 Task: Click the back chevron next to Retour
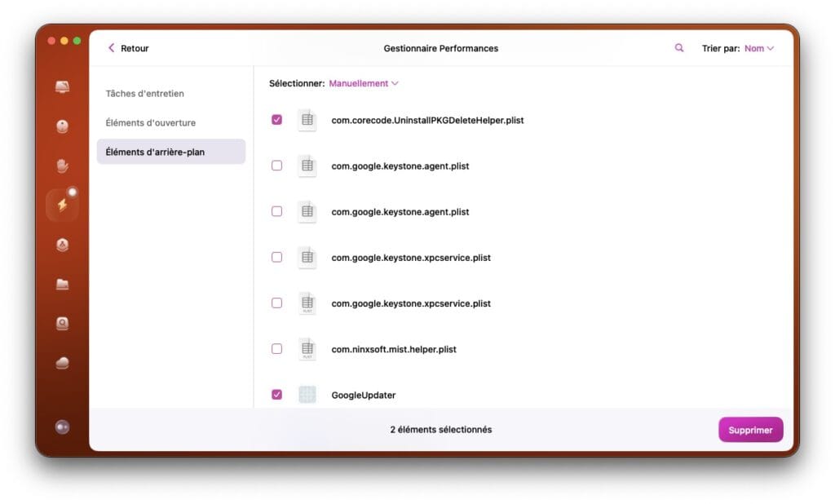point(111,48)
